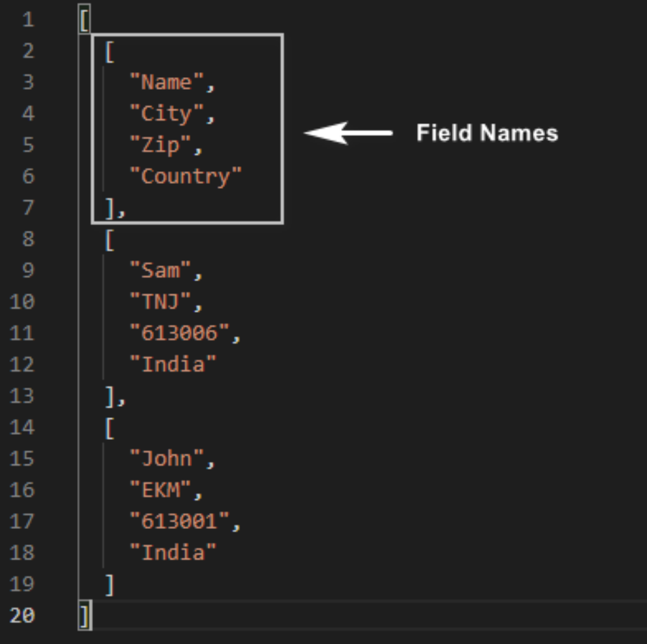Click the "Field Names" annotation label
Screen dimensions: 647x644
[487, 133]
